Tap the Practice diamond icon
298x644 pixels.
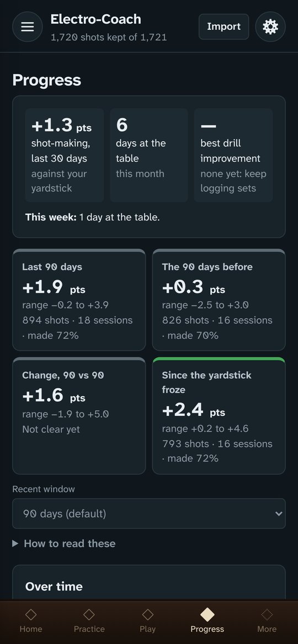[89, 614]
